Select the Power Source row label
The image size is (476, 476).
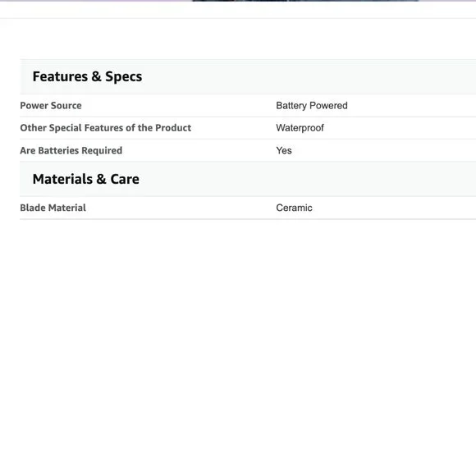pyautogui.click(x=51, y=106)
